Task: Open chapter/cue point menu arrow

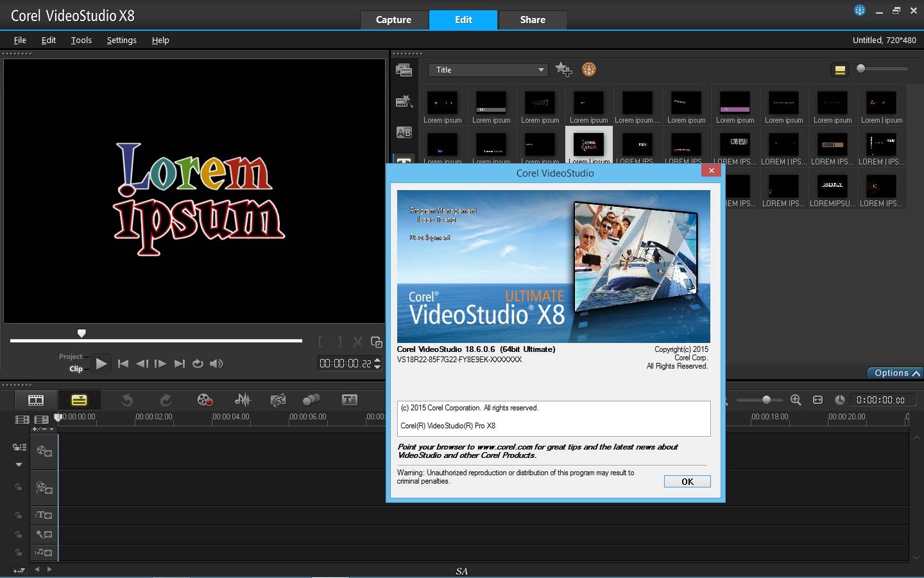Action: click(51, 429)
